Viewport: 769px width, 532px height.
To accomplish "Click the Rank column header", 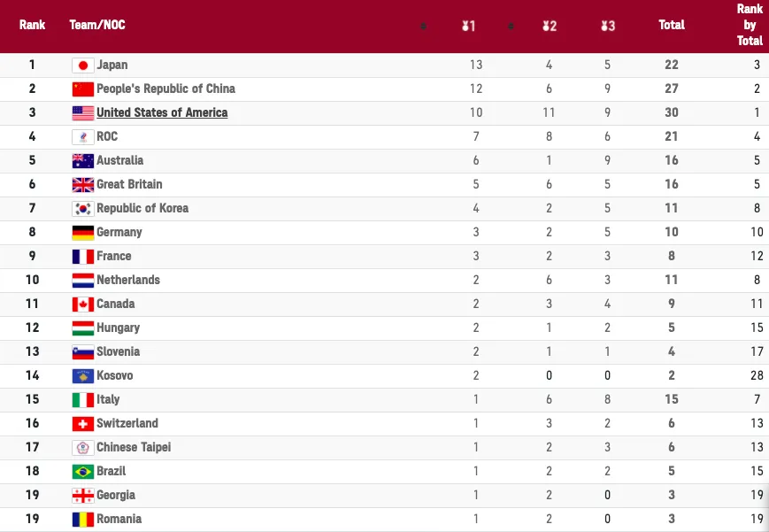I will click(33, 25).
